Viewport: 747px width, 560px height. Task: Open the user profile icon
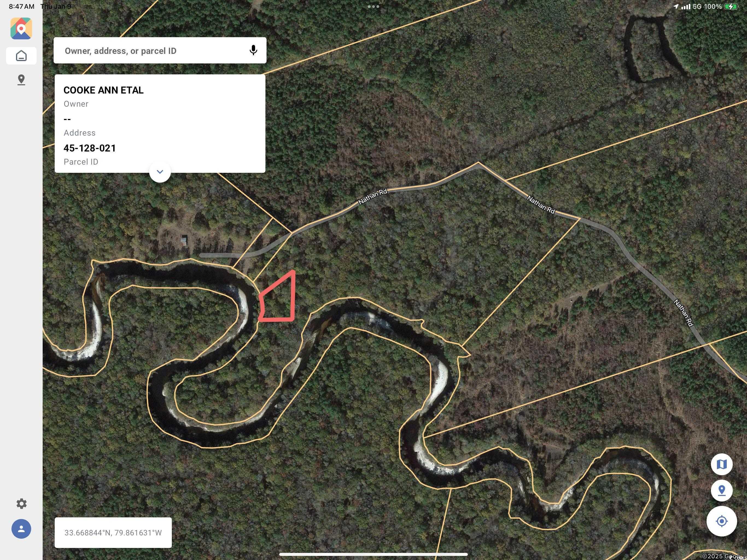point(21,529)
